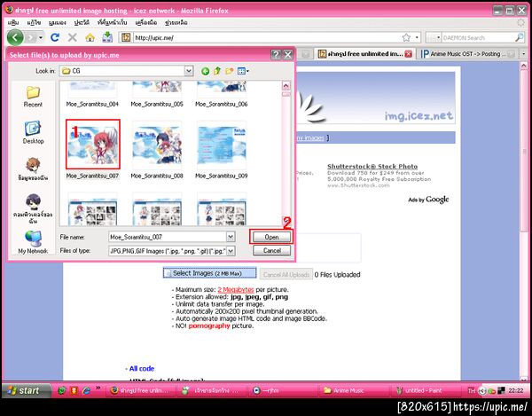This screenshot has width=532, height=416.
Task: Open the back button history dropdown
Action: tap(41, 37)
